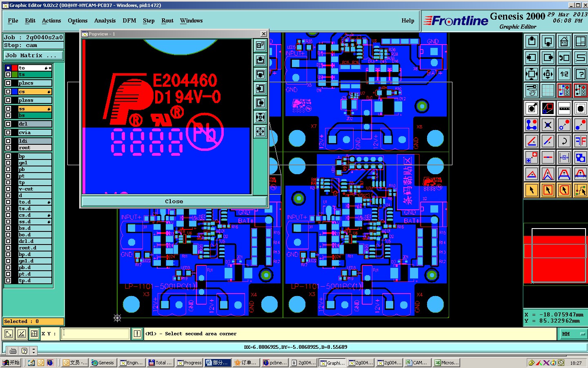Select the delete feature X tool
This screenshot has height=368, width=588.
click(548, 125)
